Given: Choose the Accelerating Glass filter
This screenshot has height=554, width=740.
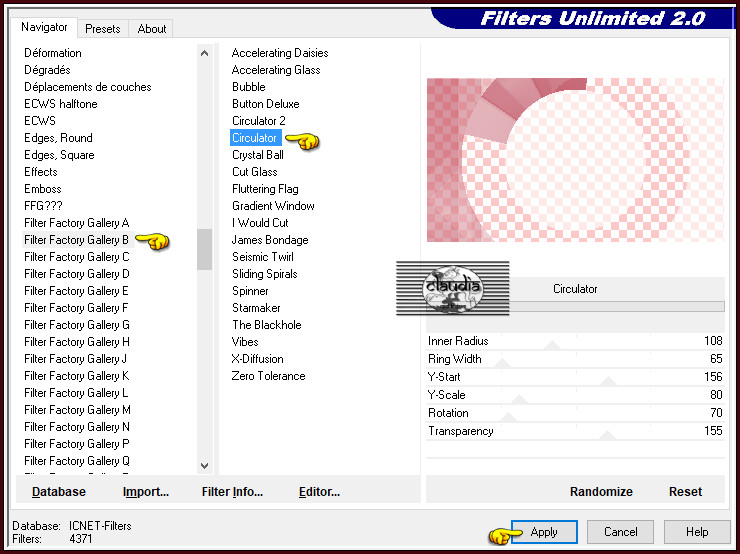Looking at the screenshot, I should pyautogui.click(x=276, y=70).
